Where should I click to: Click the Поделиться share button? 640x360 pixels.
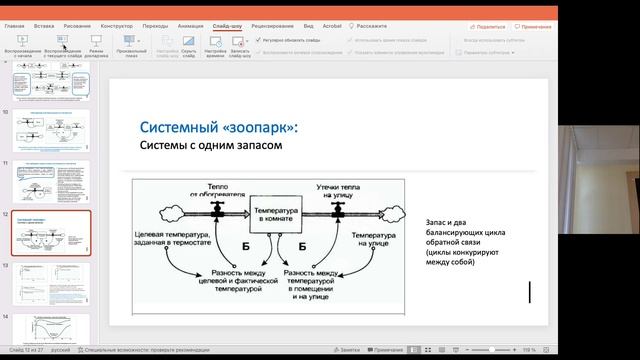click(488, 27)
